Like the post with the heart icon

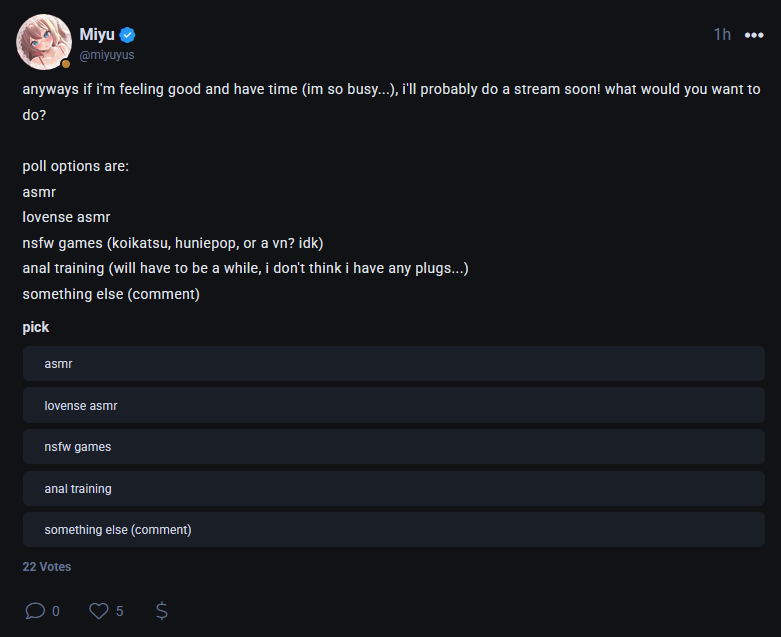98,610
